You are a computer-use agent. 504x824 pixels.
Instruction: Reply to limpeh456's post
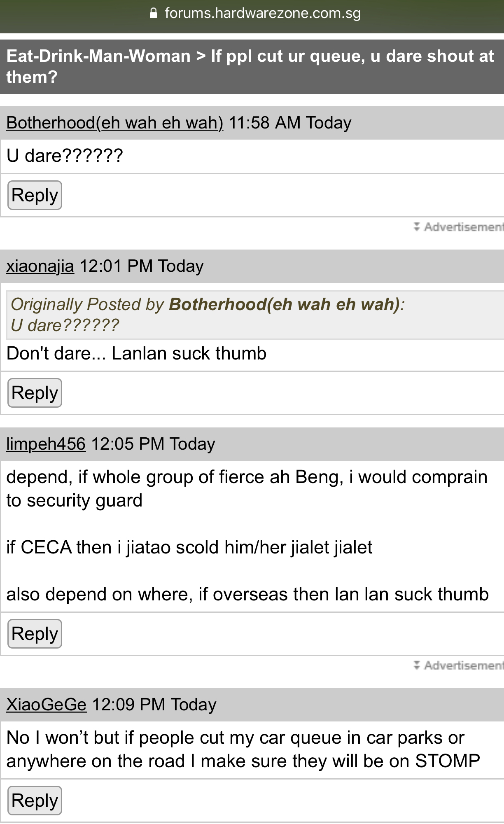[35, 634]
